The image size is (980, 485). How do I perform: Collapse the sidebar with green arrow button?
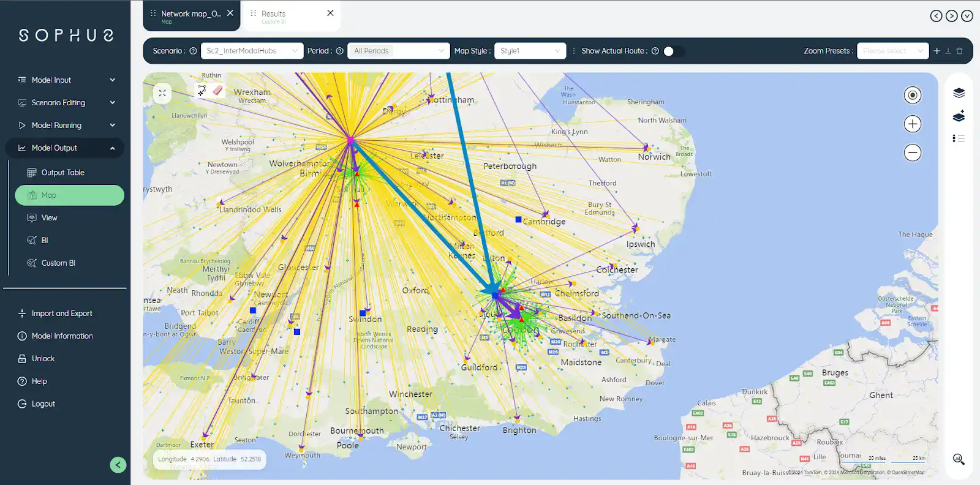pyautogui.click(x=118, y=465)
